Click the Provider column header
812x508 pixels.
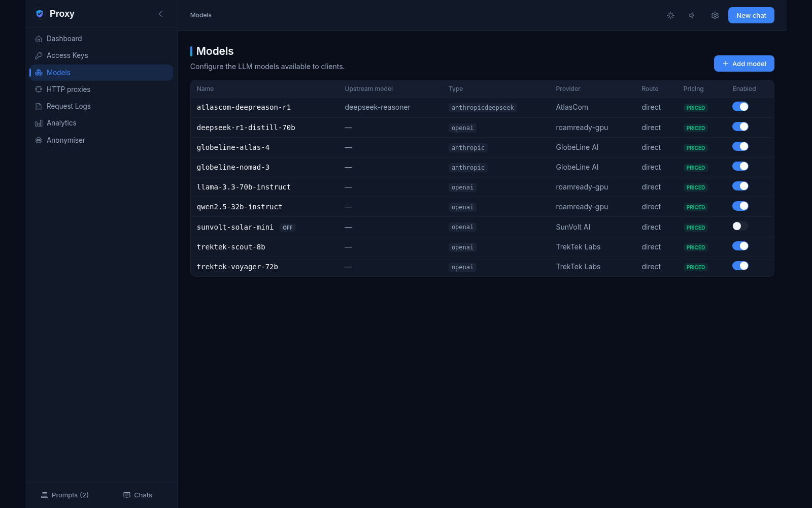click(568, 89)
